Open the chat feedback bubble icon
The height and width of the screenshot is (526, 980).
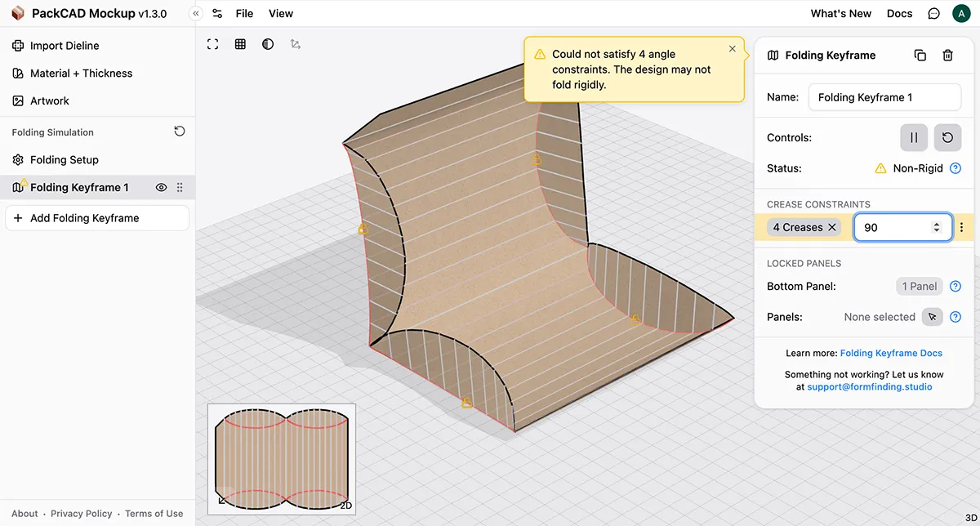[934, 13]
